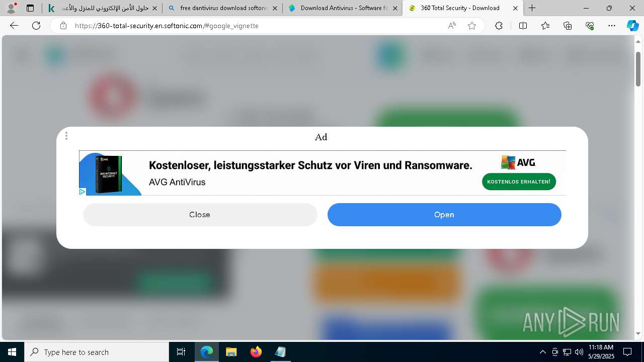Click the taskbar search box
644x362 pixels.
coord(97,352)
